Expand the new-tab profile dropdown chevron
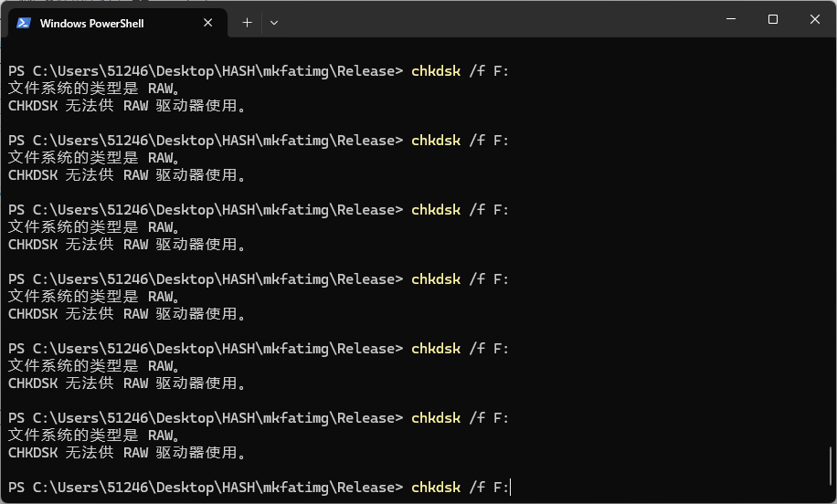This screenshot has height=504, width=837. coord(274,23)
